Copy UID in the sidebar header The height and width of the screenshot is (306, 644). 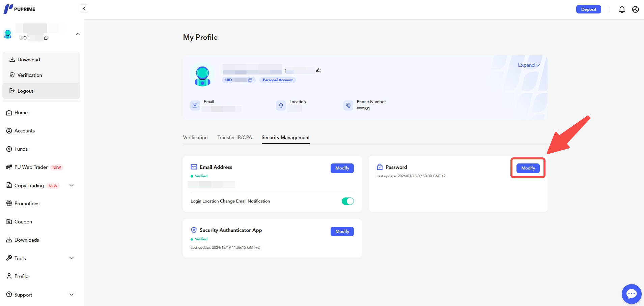point(46,38)
